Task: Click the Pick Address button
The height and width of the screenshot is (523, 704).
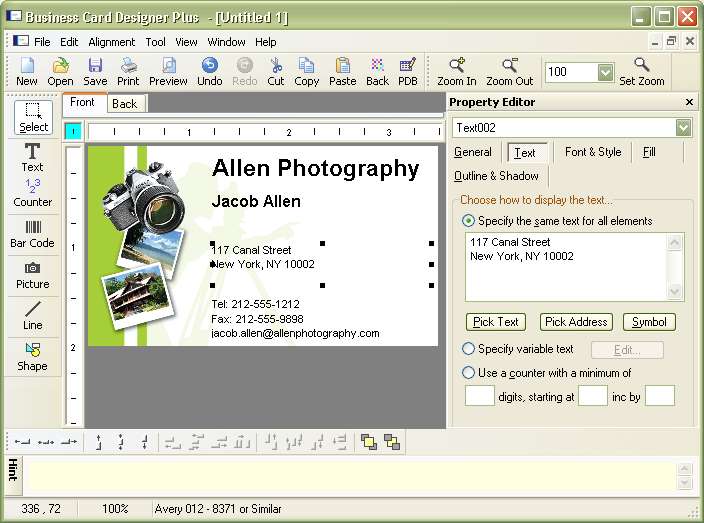Action: click(x=575, y=322)
